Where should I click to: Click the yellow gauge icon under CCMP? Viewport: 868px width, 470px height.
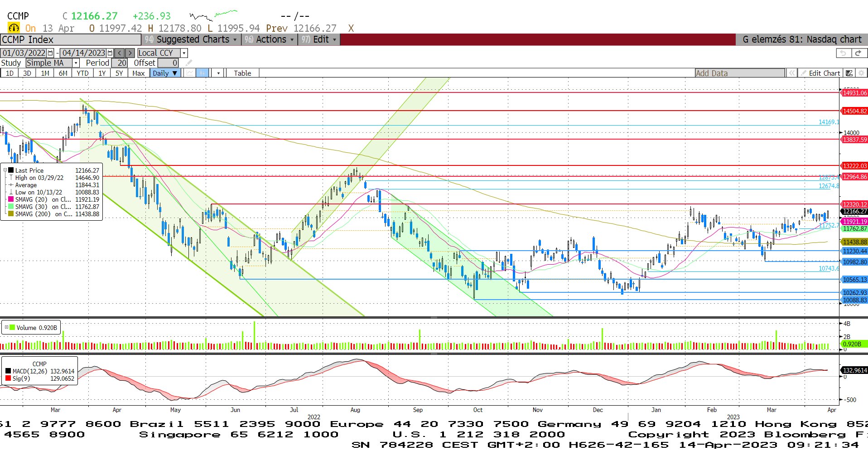pyautogui.click(x=14, y=28)
